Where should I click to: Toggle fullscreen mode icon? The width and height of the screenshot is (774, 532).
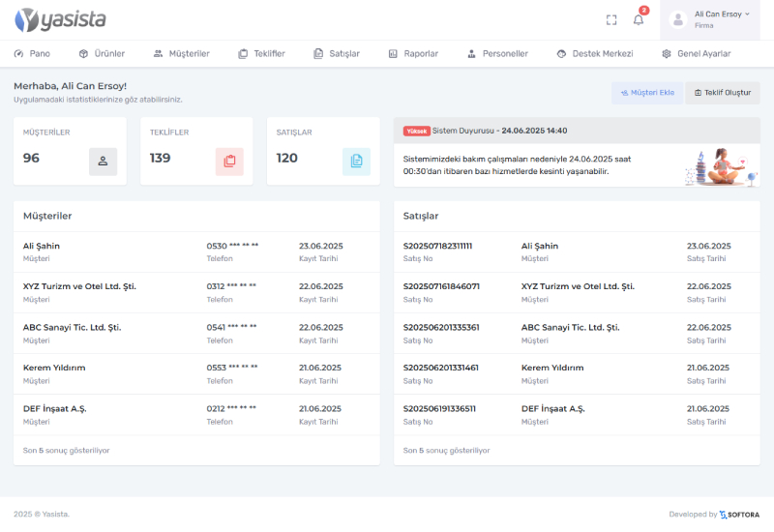pyautogui.click(x=611, y=19)
